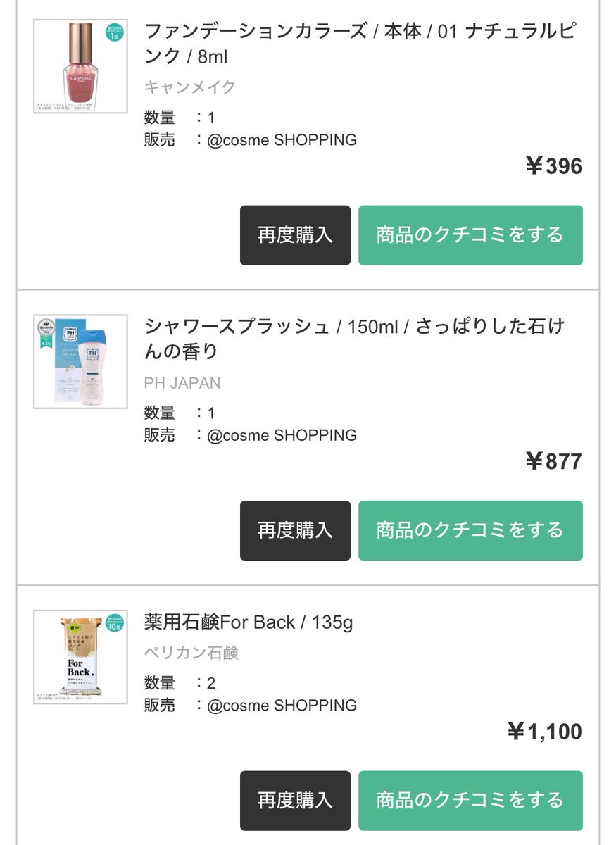This screenshot has height=845, width=616.
Task: Click @cosme SHOPPING seller under ファンデーションカラーズ
Action: tap(282, 139)
